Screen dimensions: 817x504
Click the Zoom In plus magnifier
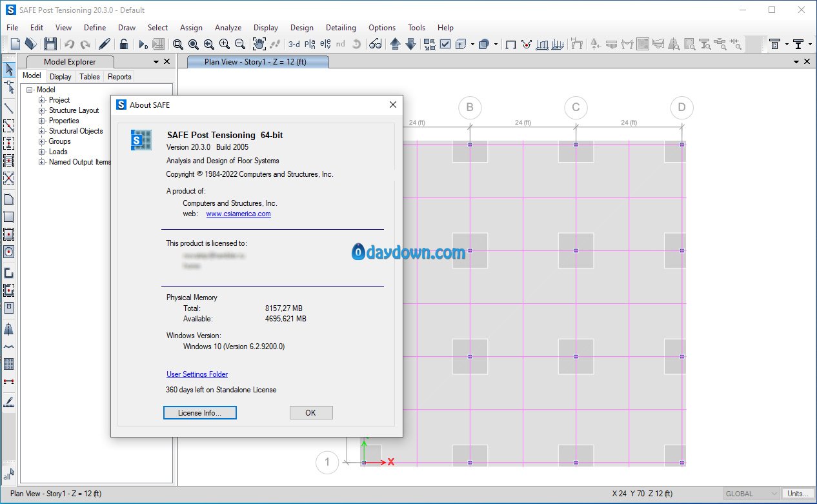tap(224, 44)
